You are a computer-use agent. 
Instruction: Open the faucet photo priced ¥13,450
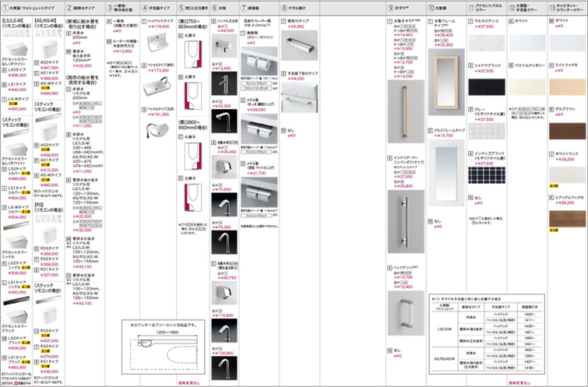pyautogui.click(x=224, y=83)
